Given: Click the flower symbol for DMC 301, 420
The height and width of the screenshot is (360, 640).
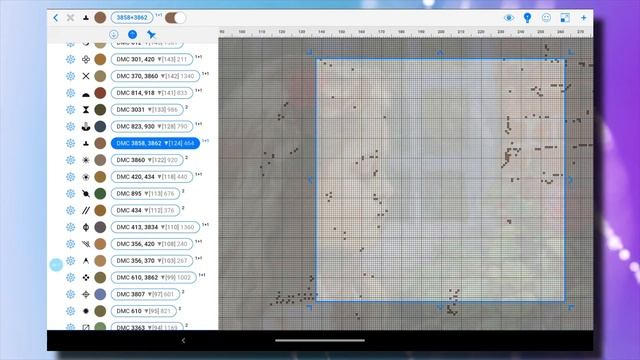Looking at the screenshot, I should (x=86, y=59).
